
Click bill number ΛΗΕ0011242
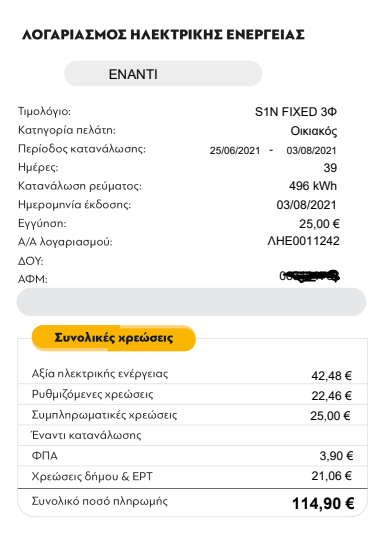pos(303,241)
